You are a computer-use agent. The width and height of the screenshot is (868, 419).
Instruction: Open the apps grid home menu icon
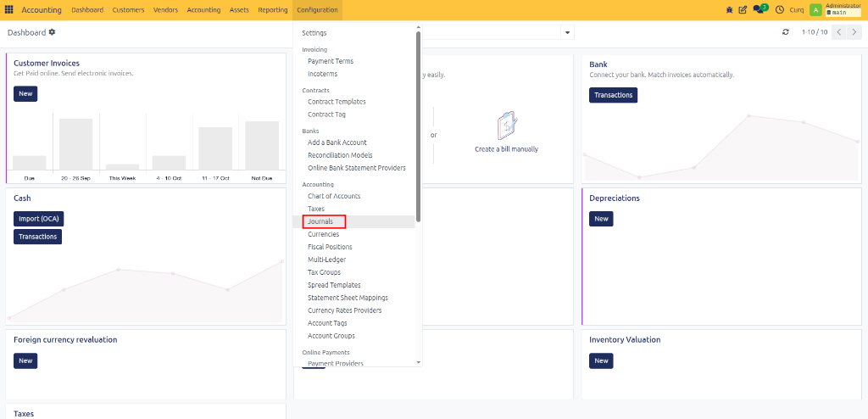click(x=8, y=10)
